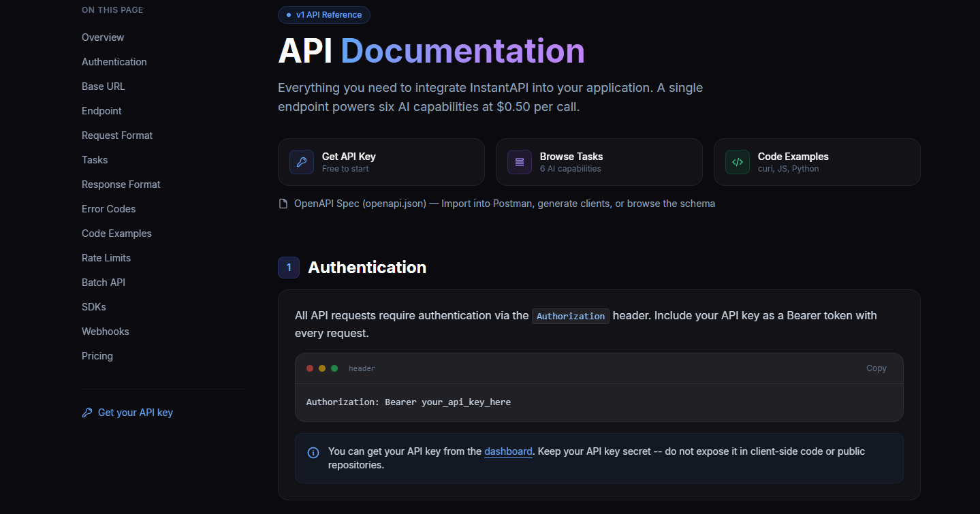
Task: Open the Get API Key card
Action: pyautogui.click(x=381, y=162)
